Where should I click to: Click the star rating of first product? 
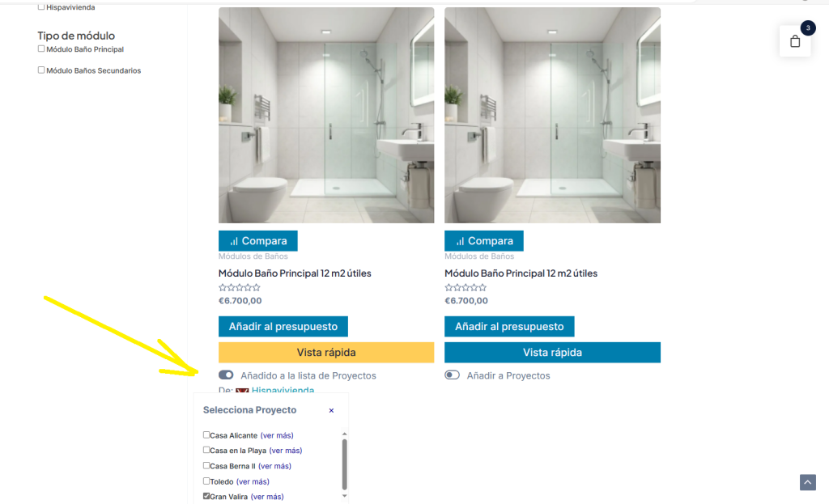coord(240,287)
